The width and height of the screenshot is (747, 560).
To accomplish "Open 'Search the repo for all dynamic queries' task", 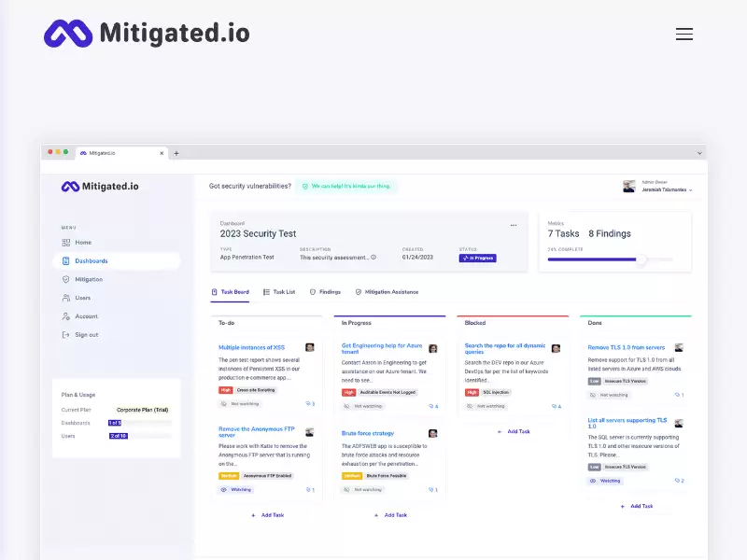I will (x=505, y=348).
